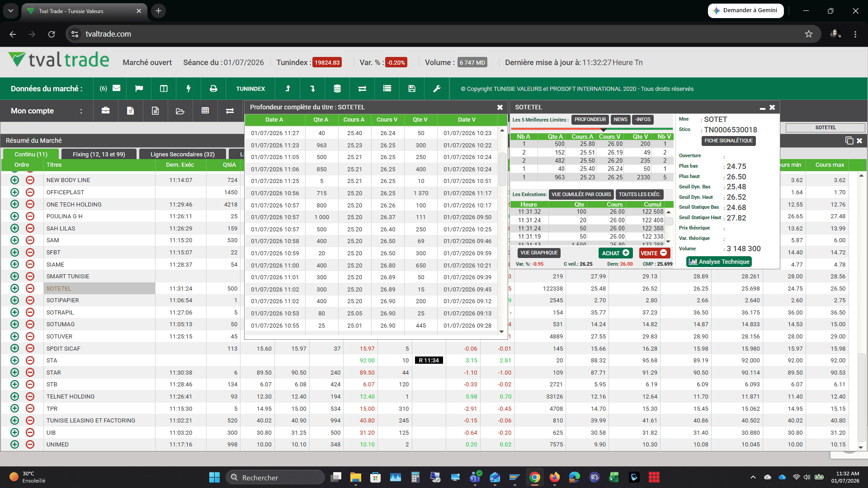Click the red VENTE button

tap(654, 253)
